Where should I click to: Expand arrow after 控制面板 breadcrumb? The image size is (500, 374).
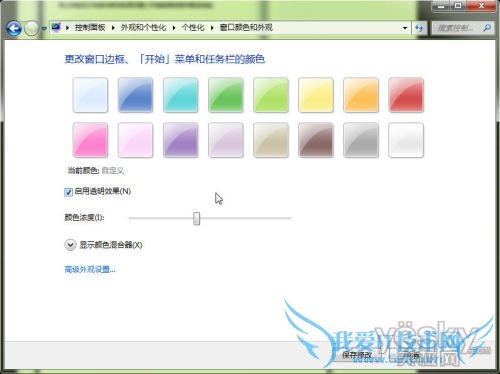coord(113,28)
